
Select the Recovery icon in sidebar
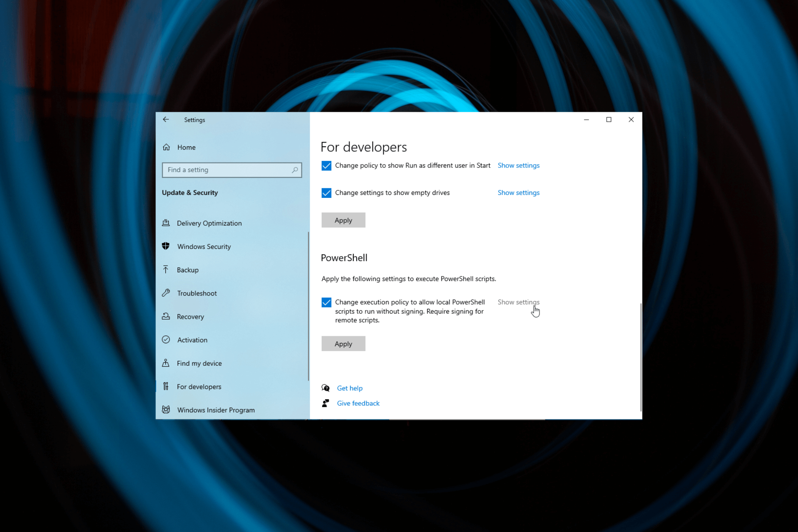coord(166,316)
